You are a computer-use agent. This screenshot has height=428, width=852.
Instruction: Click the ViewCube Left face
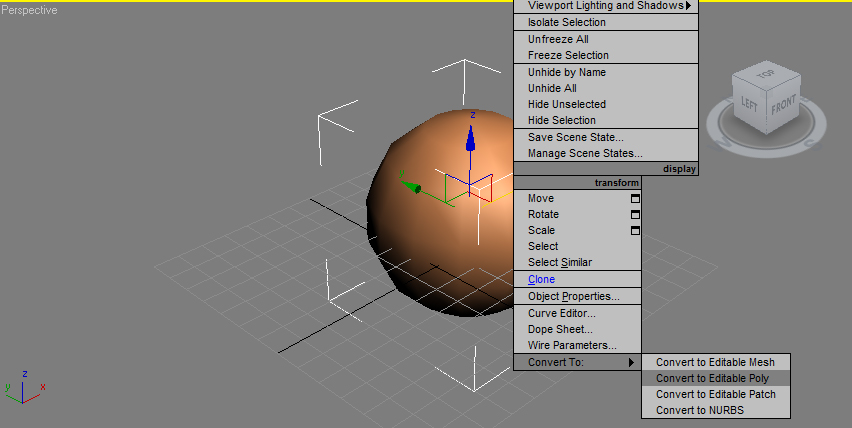749,102
